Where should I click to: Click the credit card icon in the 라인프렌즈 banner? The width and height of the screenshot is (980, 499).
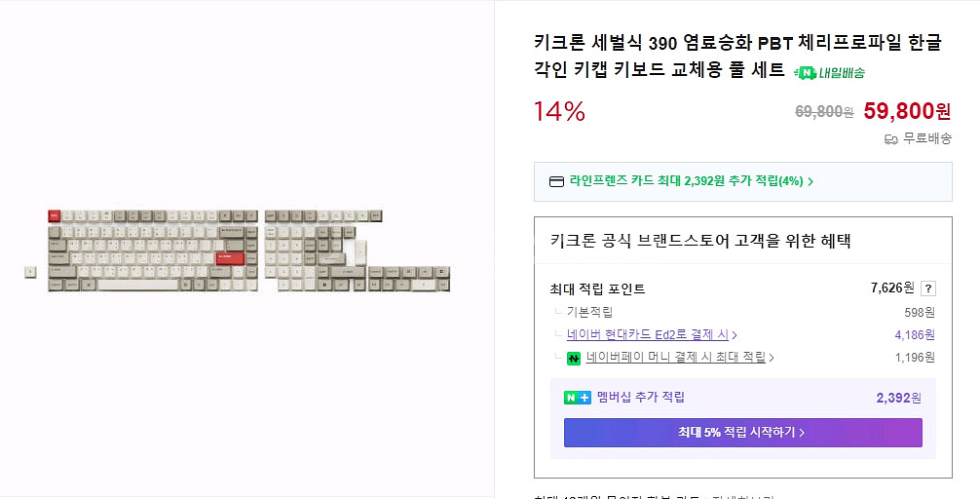click(x=556, y=181)
